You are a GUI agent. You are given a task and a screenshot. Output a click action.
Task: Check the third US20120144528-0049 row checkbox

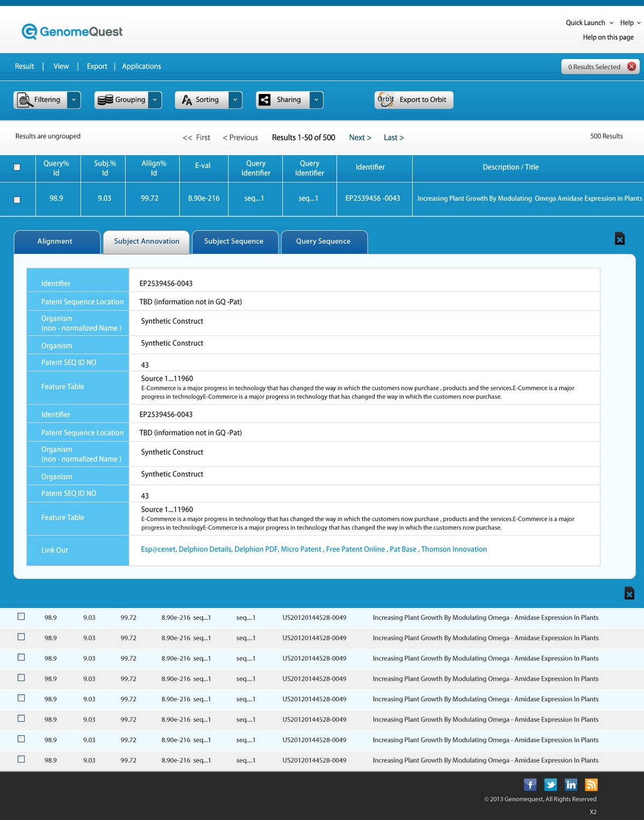[21, 657]
